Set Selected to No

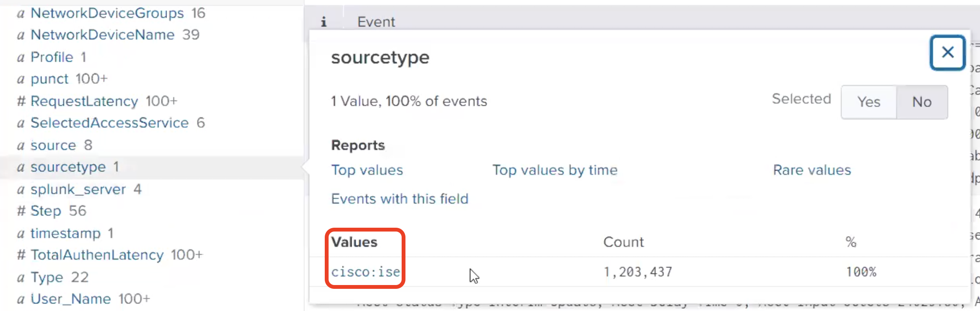tap(921, 102)
